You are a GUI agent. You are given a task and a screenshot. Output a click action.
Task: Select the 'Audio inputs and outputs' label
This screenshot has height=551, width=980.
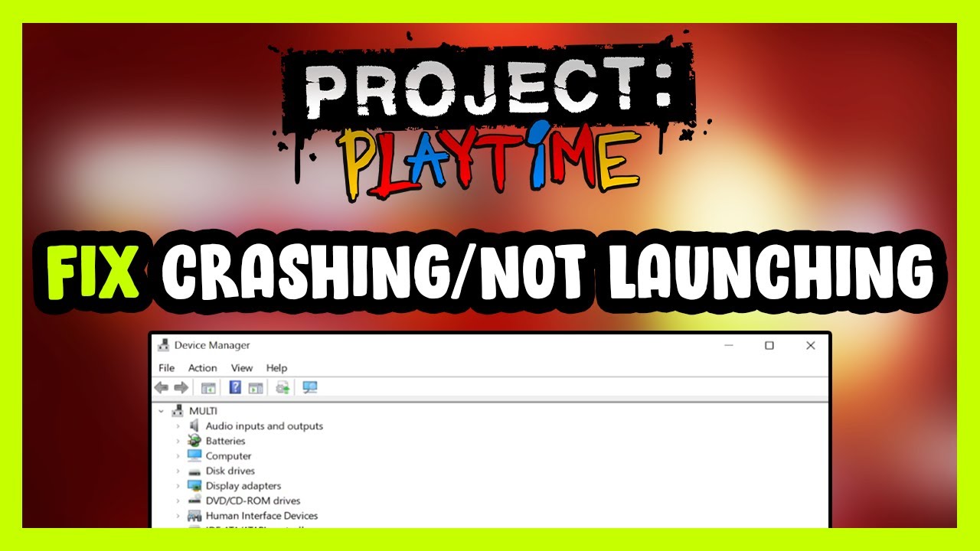click(264, 426)
